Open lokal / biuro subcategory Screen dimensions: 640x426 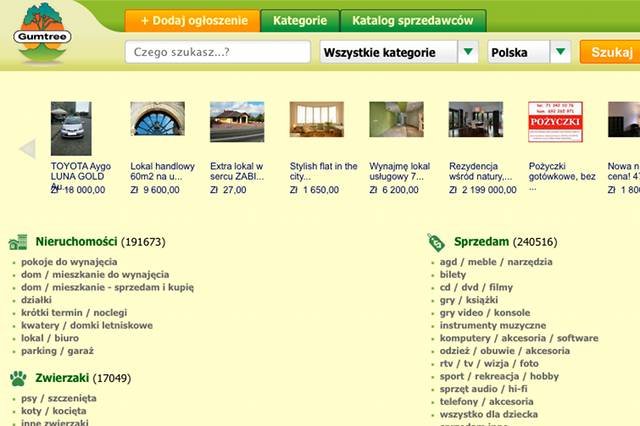50,338
